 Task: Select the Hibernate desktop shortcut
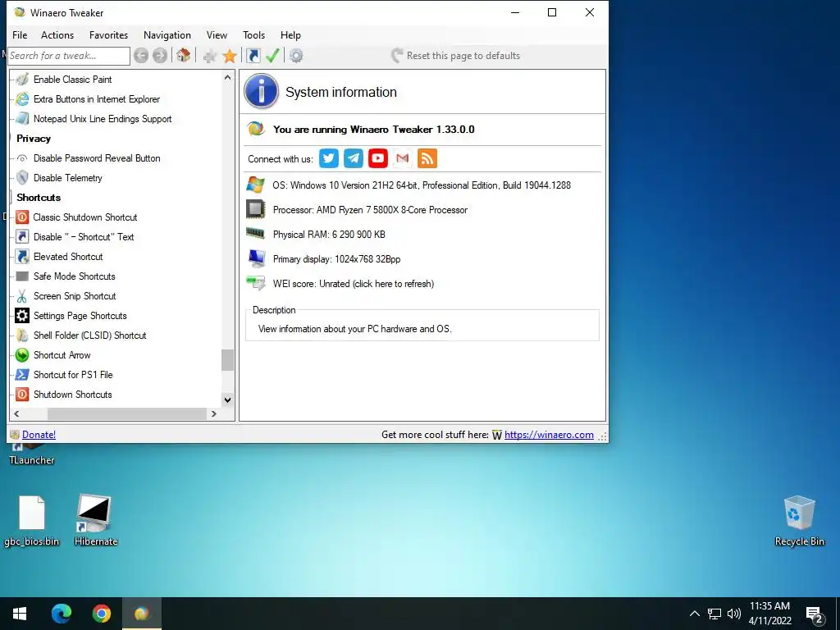(96, 519)
